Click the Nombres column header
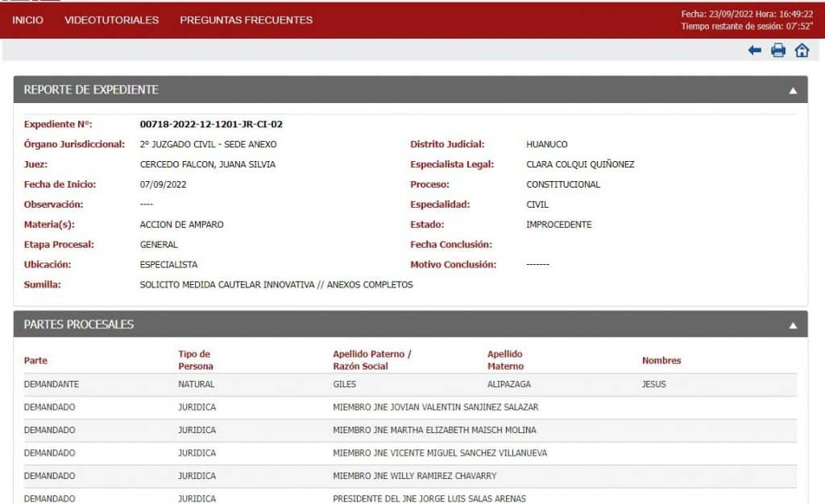This screenshot has height=504, width=825. tap(661, 361)
